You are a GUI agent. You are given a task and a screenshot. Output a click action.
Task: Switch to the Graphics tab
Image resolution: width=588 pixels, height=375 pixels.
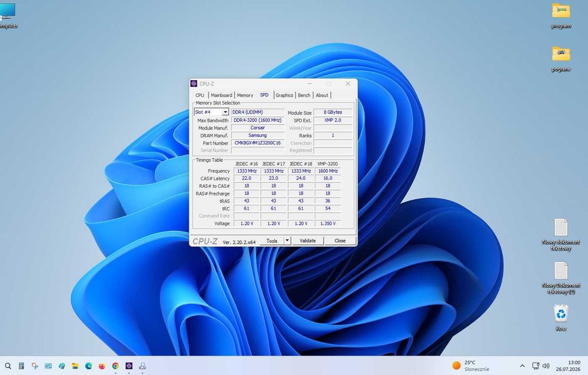pyautogui.click(x=284, y=95)
